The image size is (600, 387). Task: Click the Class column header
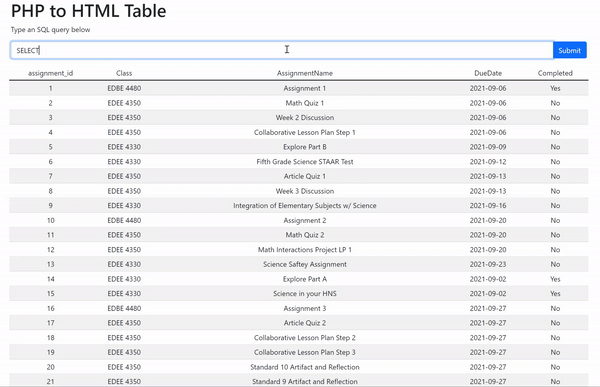pyautogui.click(x=124, y=73)
